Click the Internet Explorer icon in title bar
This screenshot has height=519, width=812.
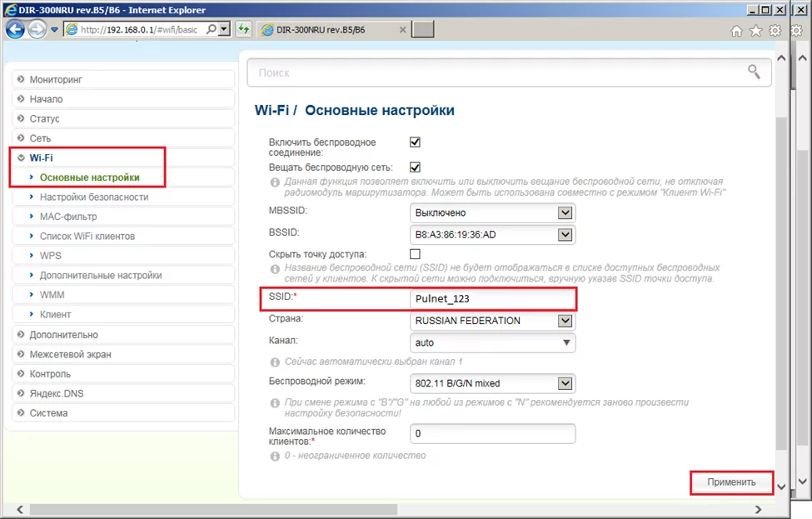click(10, 10)
